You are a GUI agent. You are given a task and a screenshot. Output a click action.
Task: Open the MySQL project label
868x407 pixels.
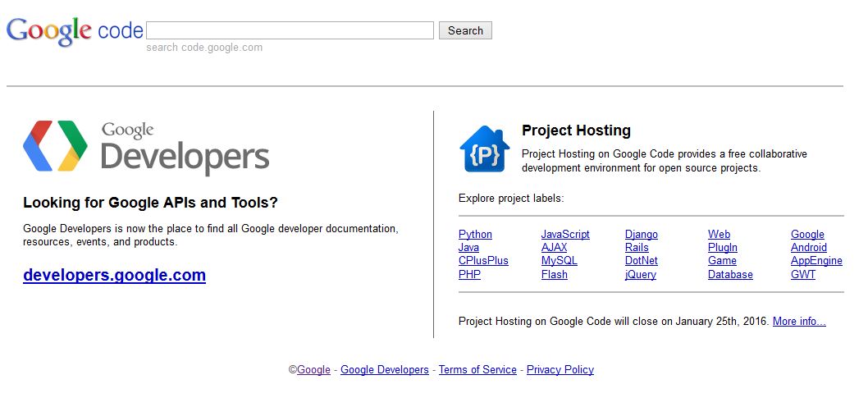tap(560, 261)
